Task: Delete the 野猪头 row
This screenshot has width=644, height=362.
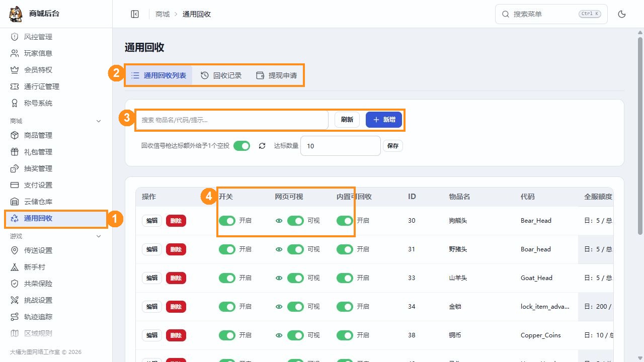Action: tap(176, 249)
